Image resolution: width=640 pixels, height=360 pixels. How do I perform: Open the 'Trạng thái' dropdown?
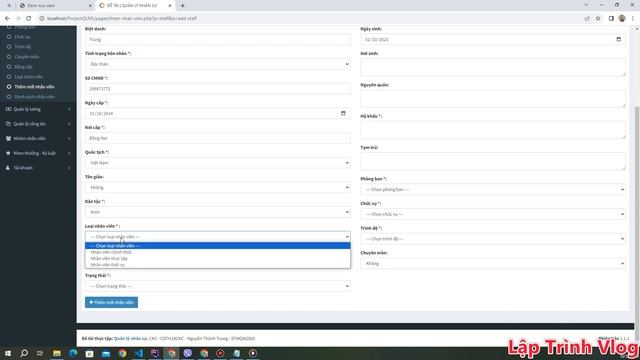(x=218, y=286)
